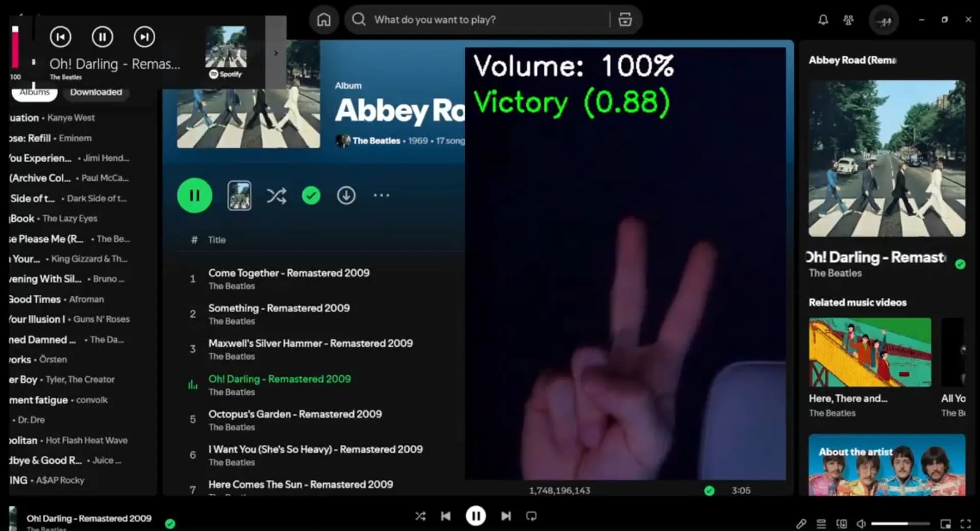Viewport: 980px width, 531px height.
Task: Expand the media overlay side arrow
Action: coord(276,53)
